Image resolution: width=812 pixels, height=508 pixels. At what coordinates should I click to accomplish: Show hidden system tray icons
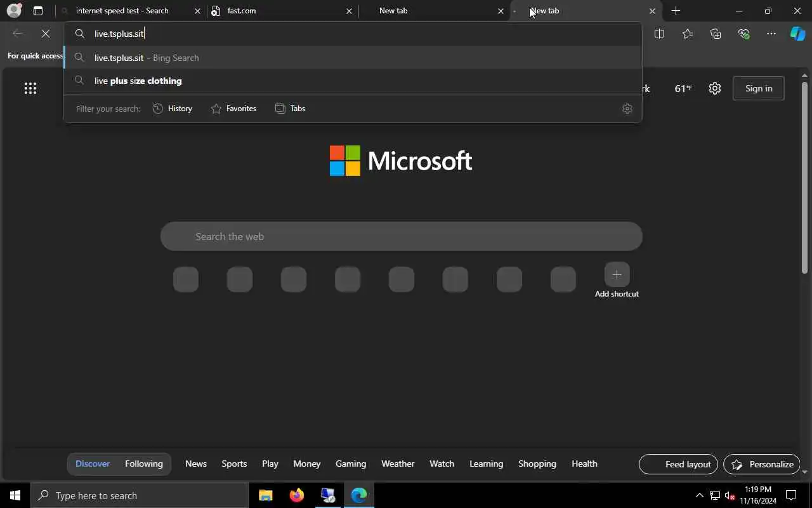(x=699, y=495)
